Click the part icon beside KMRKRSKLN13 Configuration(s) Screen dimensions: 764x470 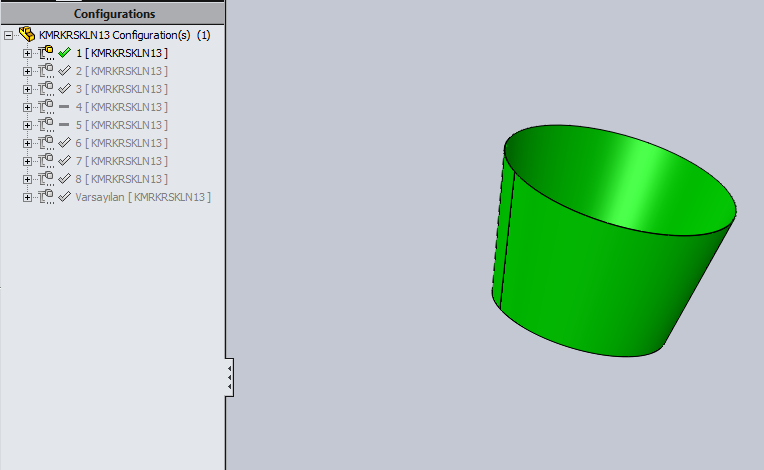pos(27,34)
